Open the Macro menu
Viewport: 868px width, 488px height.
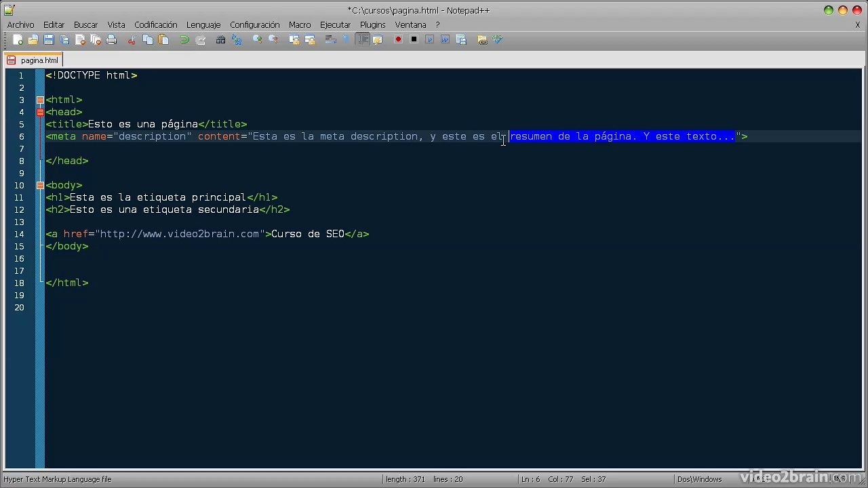click(x=300, y=25)
